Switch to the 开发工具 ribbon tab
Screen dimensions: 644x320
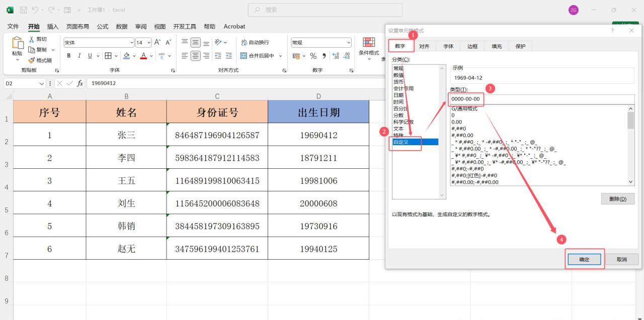184,27
